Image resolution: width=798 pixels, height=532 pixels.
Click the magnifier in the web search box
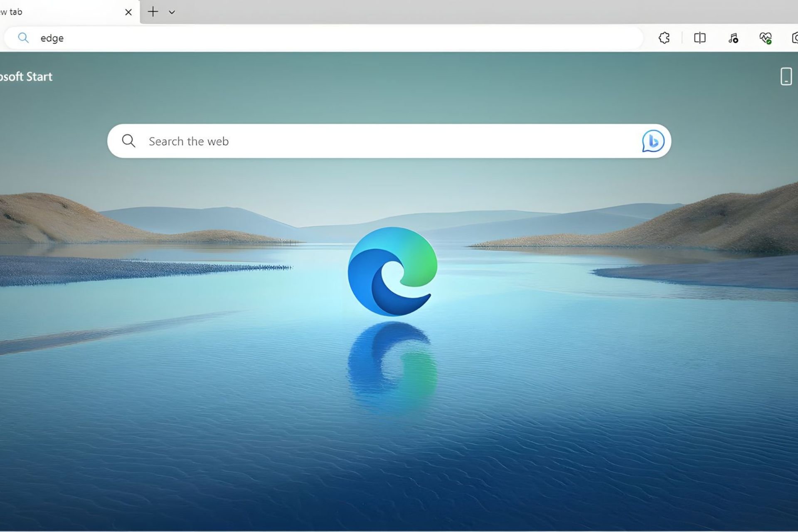128,141
